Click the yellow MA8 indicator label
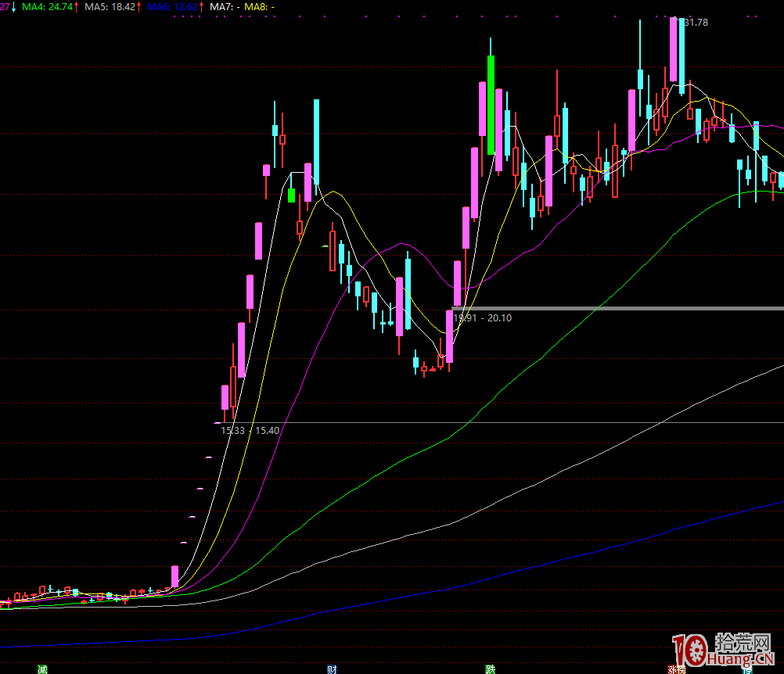This screenshot has width=784, height=674. point(259,6)
